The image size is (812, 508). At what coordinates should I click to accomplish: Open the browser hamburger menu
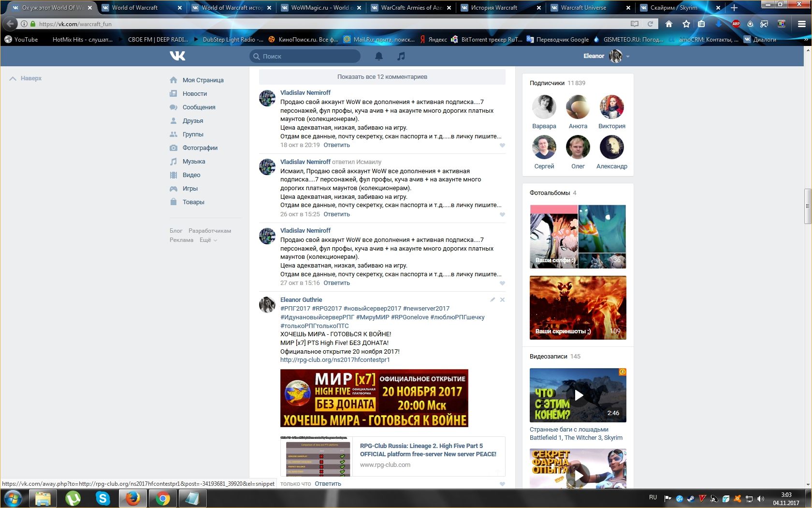tap(801, 24)
